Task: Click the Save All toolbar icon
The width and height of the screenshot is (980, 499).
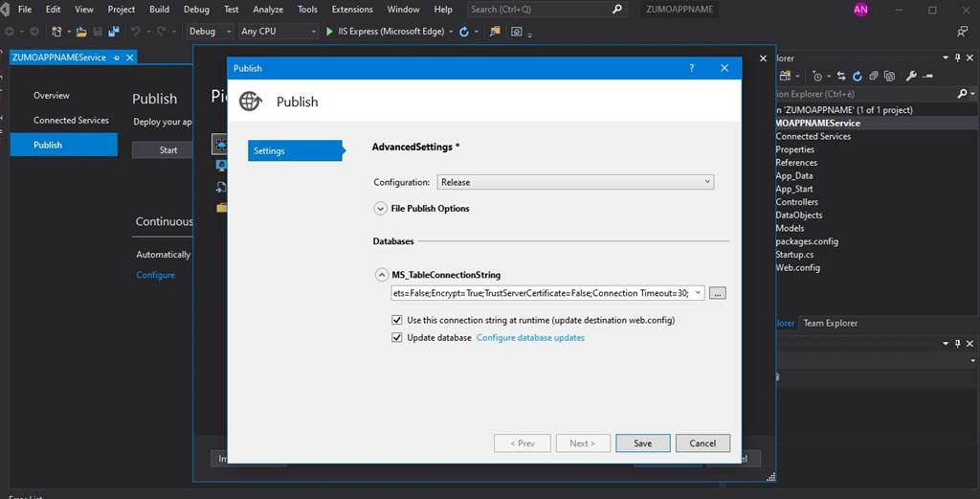Action: pos(114,32)
